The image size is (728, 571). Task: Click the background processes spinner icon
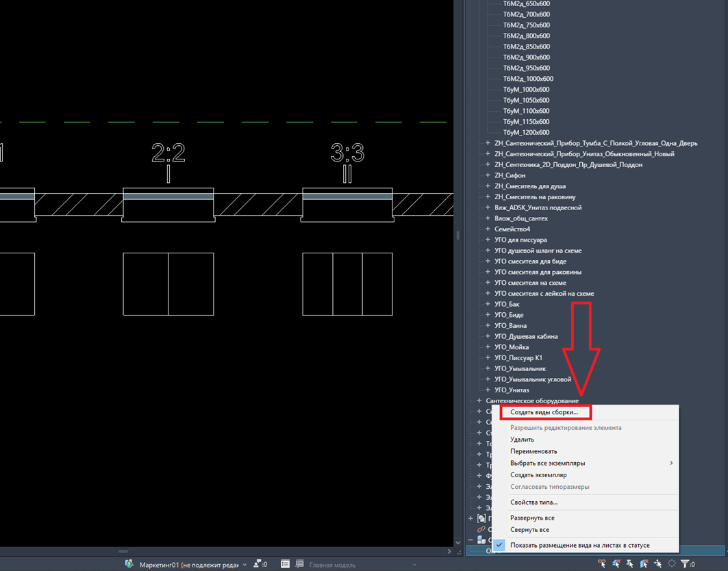pyautogui.click(x=671, y=563)
